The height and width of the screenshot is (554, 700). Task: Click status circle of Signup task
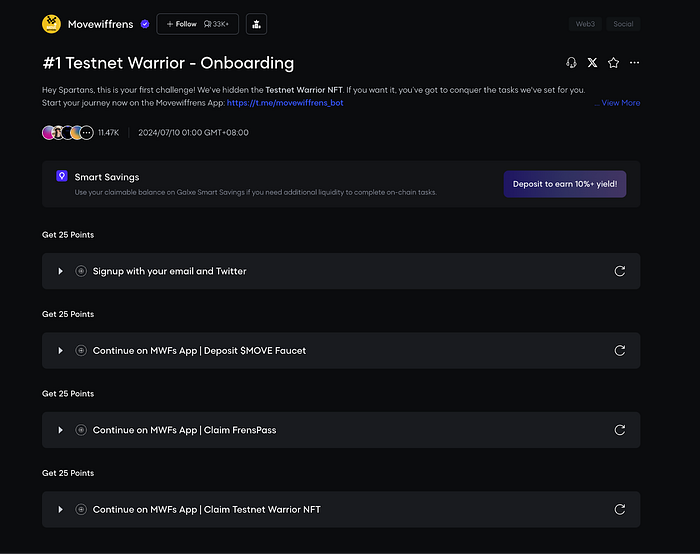click(81, 271)
